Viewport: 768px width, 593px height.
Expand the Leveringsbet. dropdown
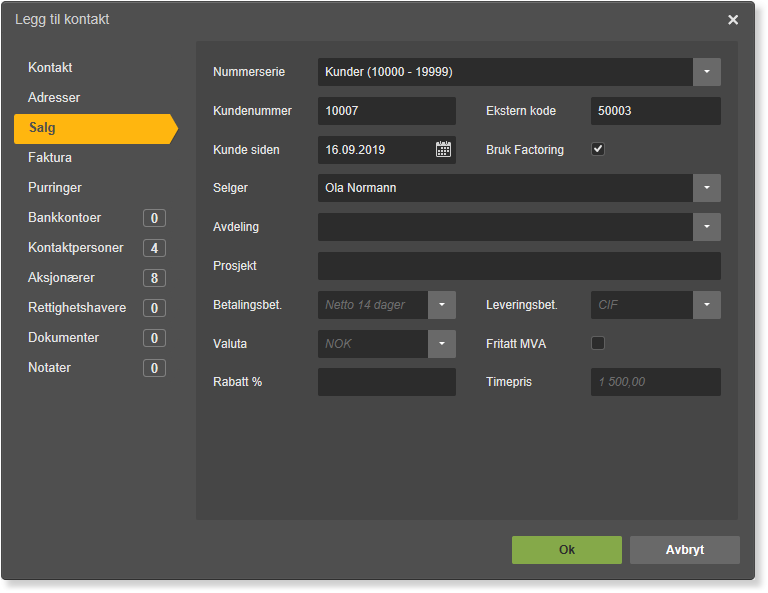tap(706, 305)
